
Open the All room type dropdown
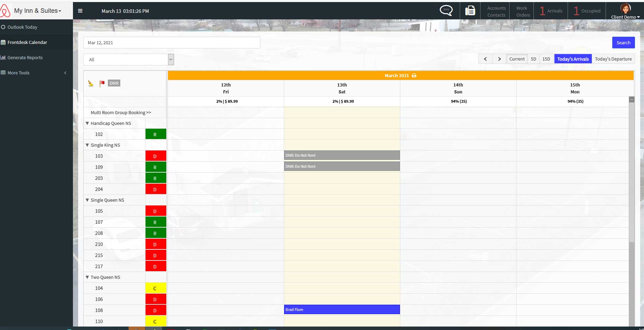tap(129, 59)
